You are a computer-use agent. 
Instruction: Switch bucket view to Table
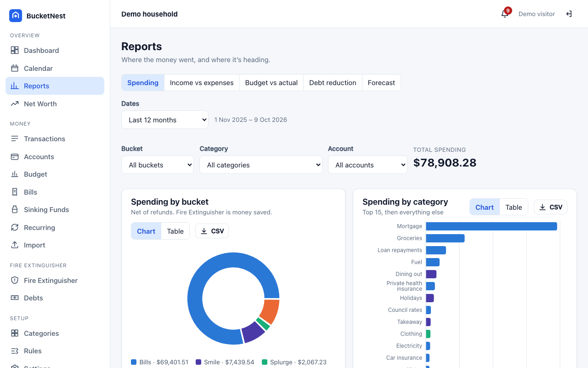[175, 231]
